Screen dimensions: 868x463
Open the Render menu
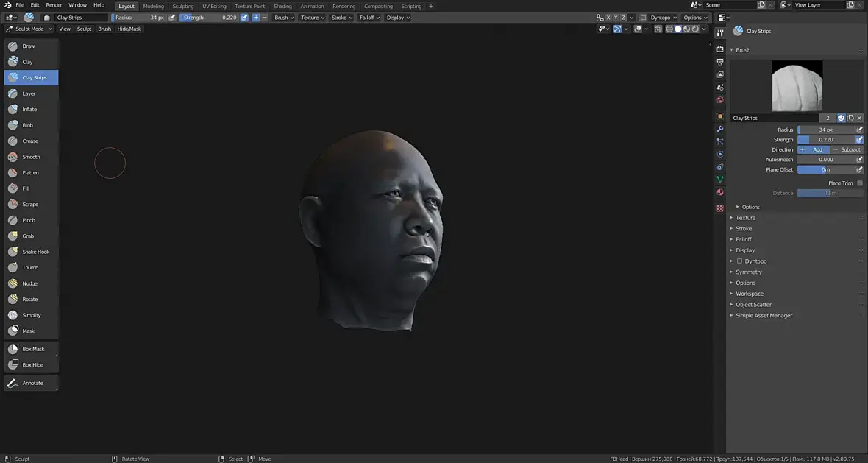(54, 5)
